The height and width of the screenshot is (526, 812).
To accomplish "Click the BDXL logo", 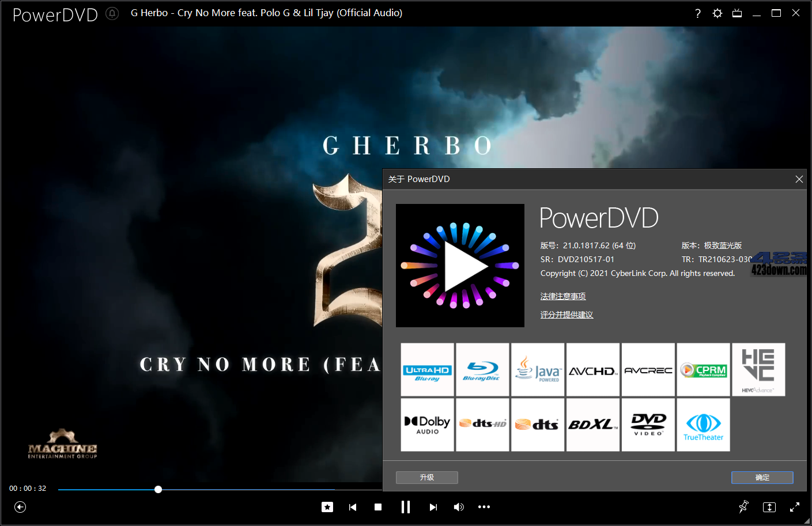I will point(593,425).
